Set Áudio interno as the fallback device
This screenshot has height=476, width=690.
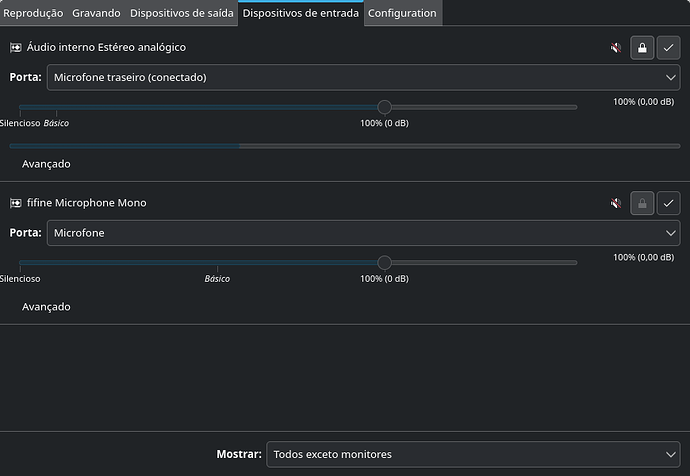pos(668,48)
